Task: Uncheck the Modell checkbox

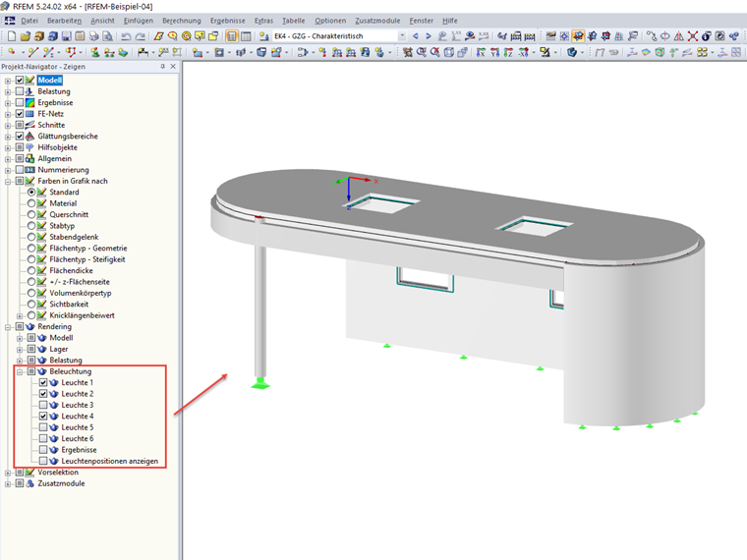Action: (20, 80)
